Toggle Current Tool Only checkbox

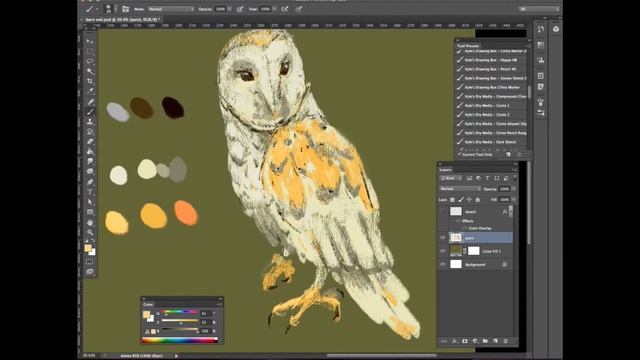[x=460, y=155]
